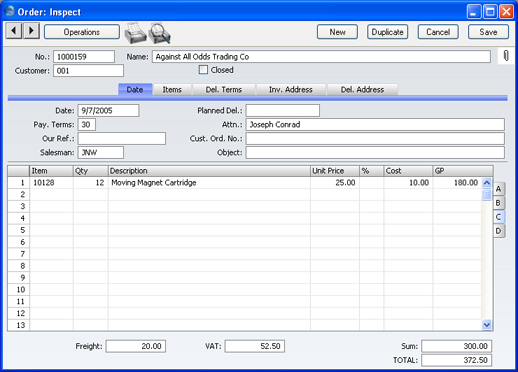
Task: Click the GP column header
Action: [463, 171]
